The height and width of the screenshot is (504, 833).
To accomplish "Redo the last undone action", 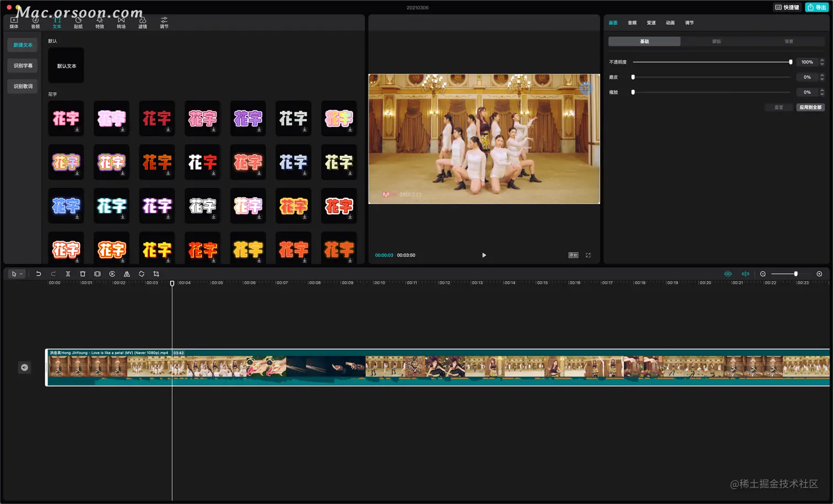I will pyautogui.click(x=53, y=274).
